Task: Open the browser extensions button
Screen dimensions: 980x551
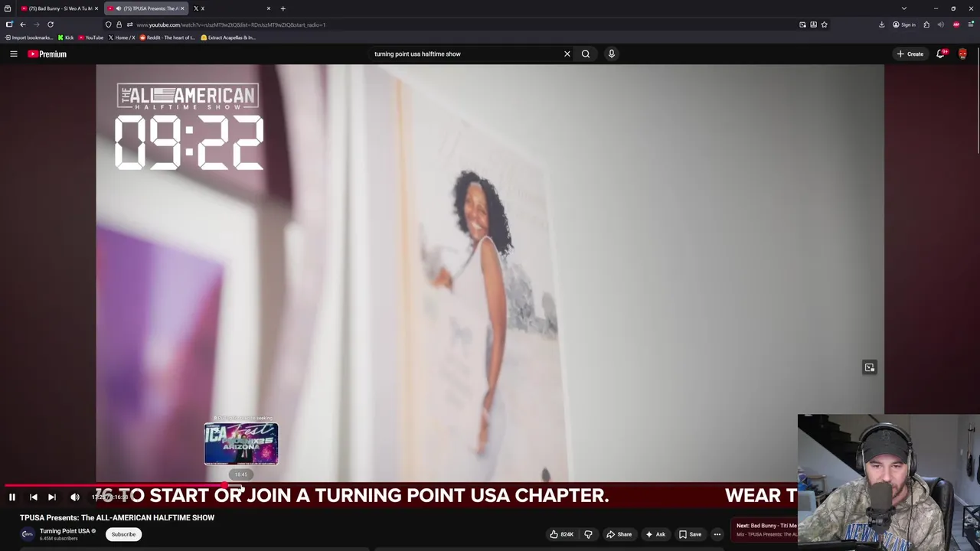Action: pos(926,24)
